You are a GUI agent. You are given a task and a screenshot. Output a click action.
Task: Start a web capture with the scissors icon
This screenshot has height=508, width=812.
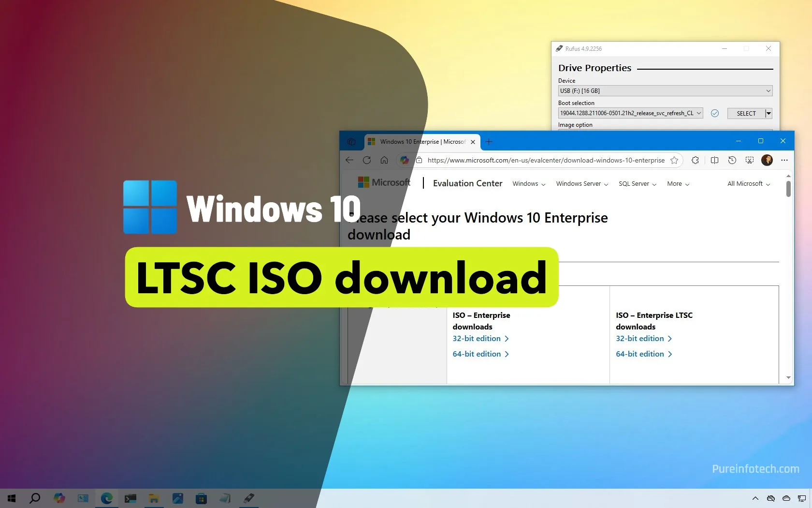(750, 160)
